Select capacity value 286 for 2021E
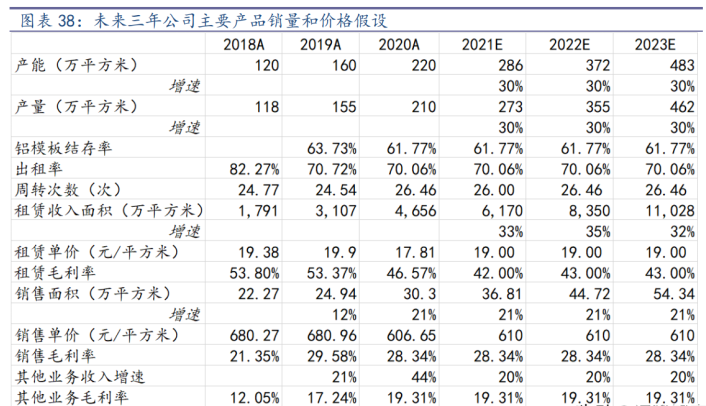This screenshot has width=706, height=406. click(x=511, y=65)
